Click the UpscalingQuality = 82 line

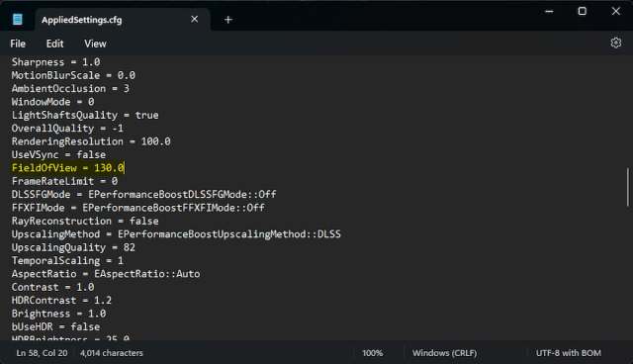tap(73, 247)
